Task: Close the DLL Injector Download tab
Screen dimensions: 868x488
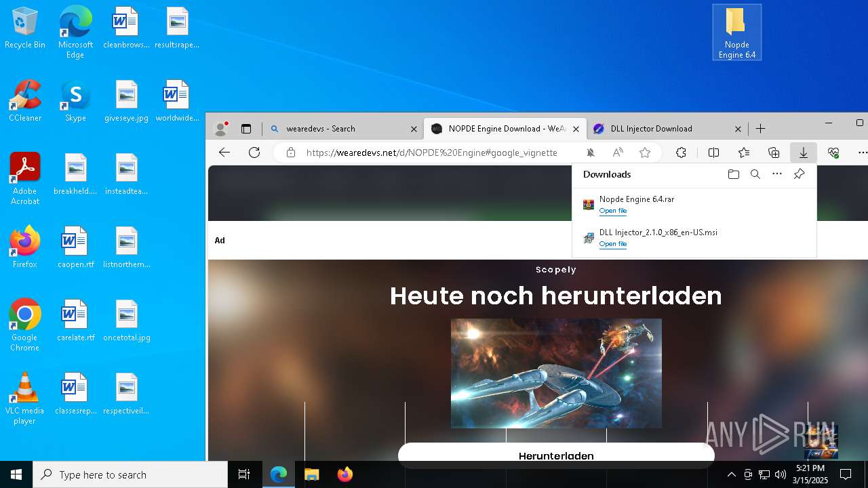Action: coord(738,129)
